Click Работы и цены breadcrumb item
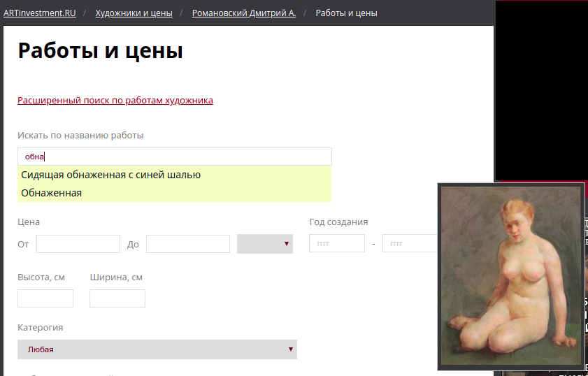The image size is (588, 376). tap(346, 13)
